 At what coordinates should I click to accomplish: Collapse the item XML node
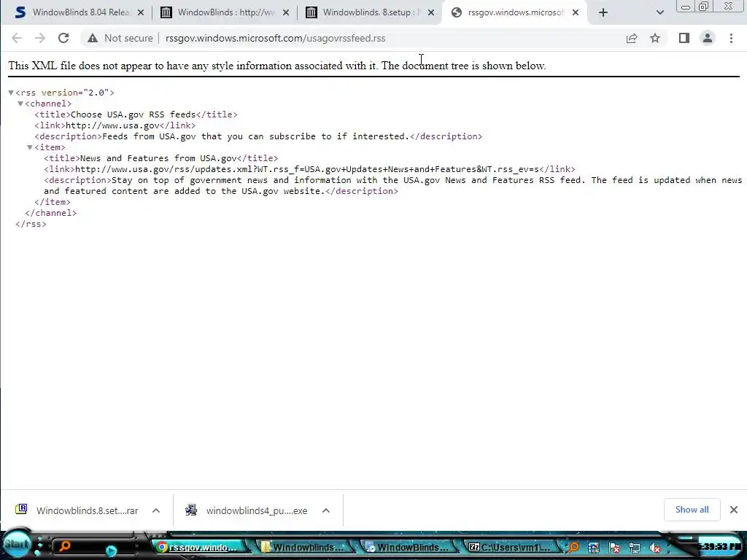pyautogui.click(x=30, y=147)
